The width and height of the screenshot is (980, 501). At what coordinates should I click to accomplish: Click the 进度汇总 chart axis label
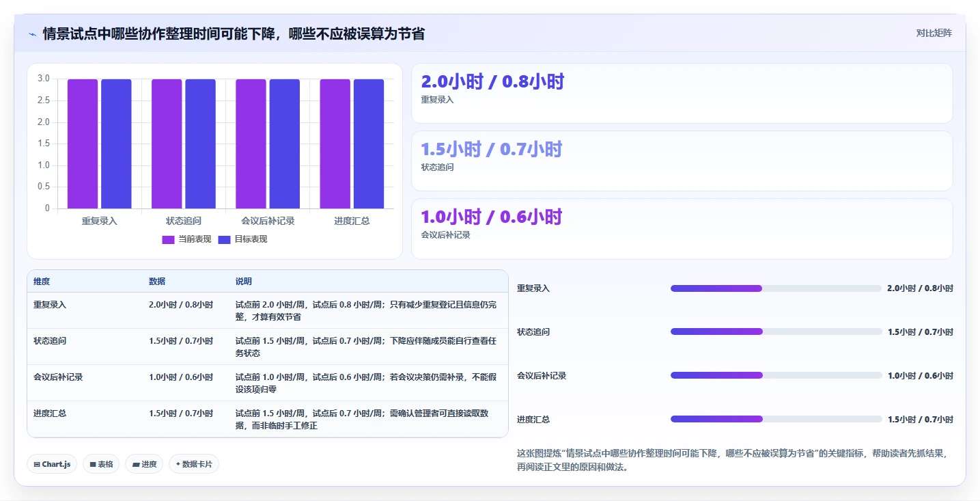click(352, 221)
